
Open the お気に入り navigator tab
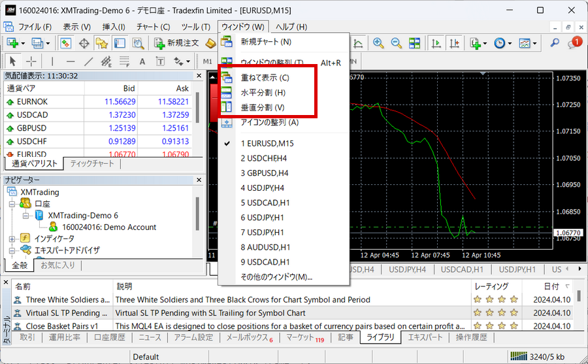pyautogui.click(x=57, y=265)
